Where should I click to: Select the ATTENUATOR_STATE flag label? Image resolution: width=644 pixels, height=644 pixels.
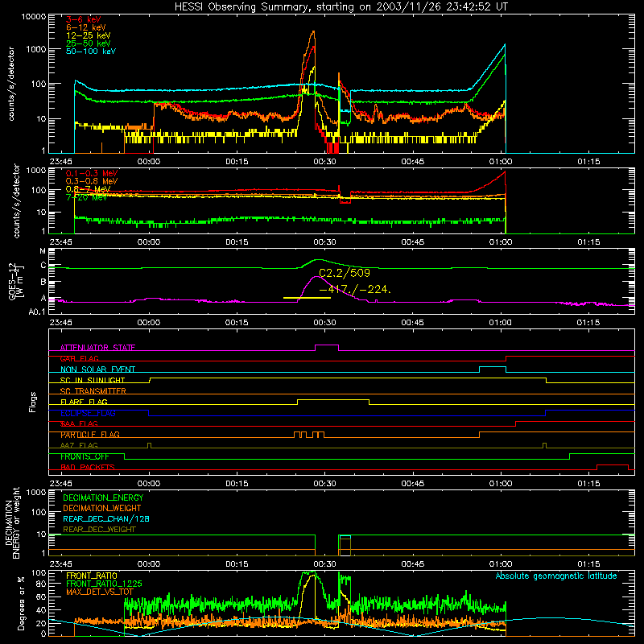97,348
